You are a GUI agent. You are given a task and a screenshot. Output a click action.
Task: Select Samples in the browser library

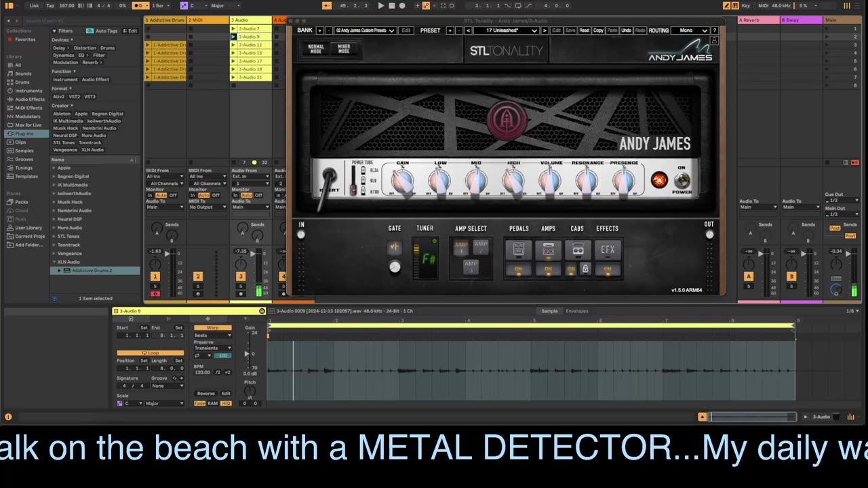(x=24, y=150)
